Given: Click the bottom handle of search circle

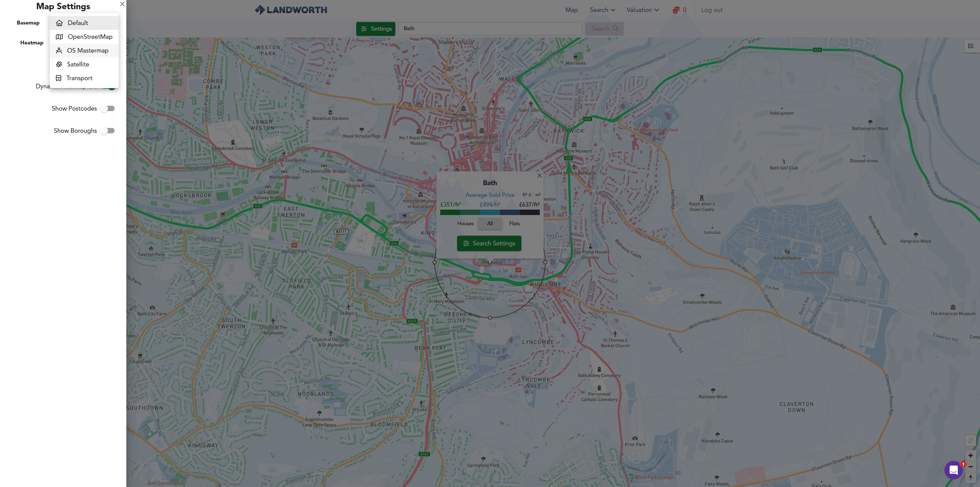Looking at the screenshot, I should pyautogui.click(x=490, y=318).
